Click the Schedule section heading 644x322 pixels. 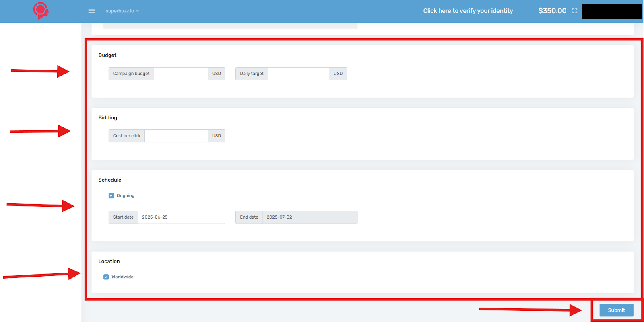tap(110, 180)
